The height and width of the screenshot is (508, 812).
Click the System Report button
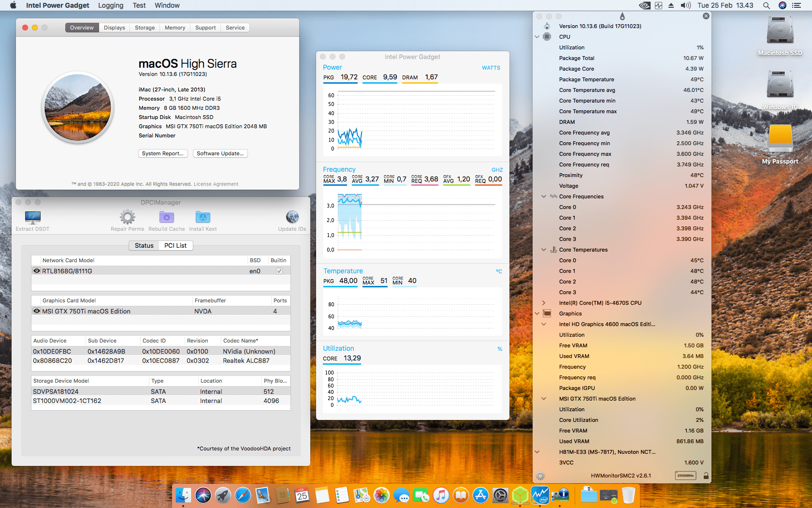(162, 153)
